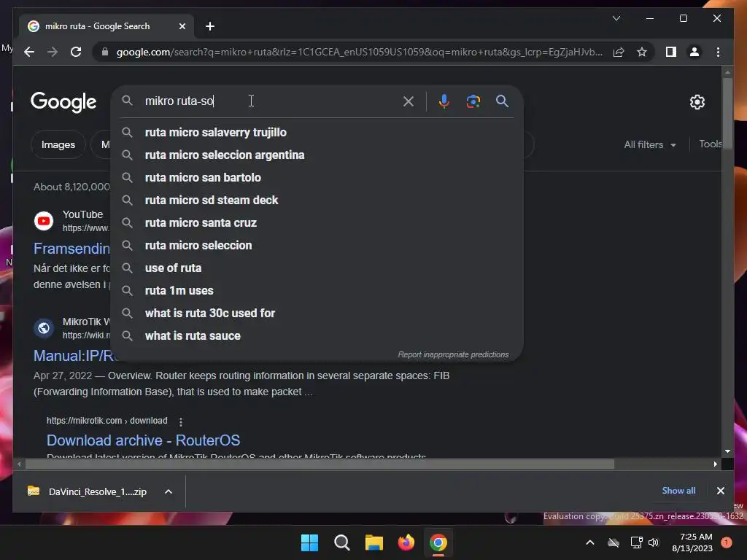Start voice search microphone

[444, 101]
